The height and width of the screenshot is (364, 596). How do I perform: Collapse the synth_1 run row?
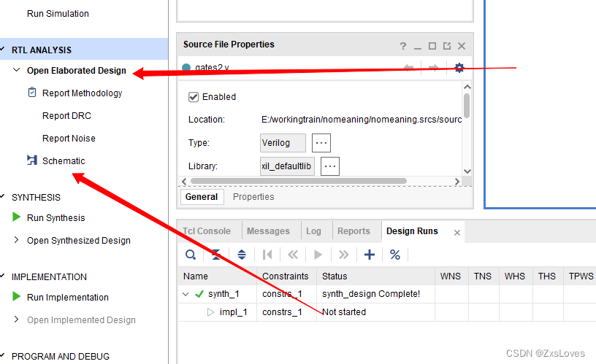click(x=186, y=294)
